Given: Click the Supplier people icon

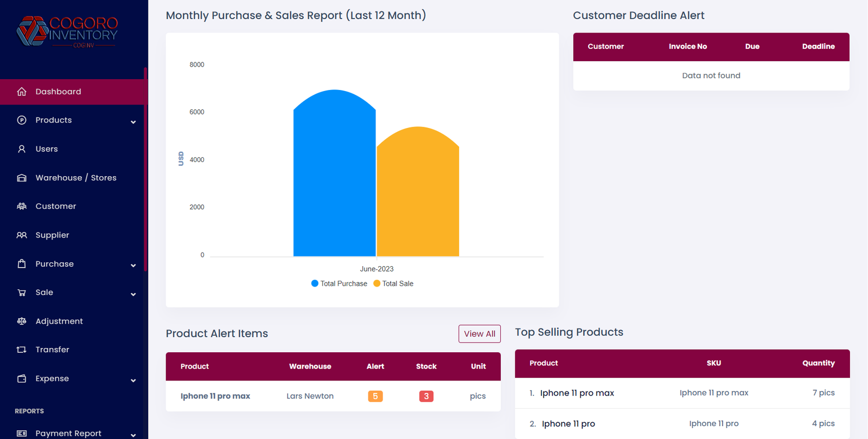Looking at the screenshot, I should (x=22, y=235).
